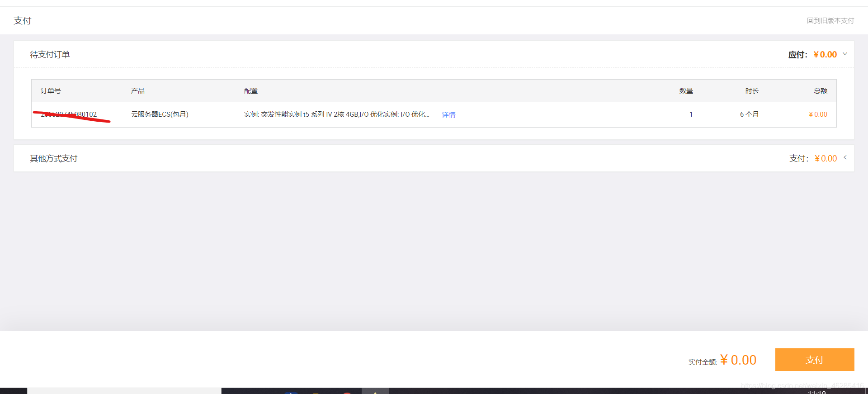Click the 订单号 column header
Image resolution: width=868 pixels, height=394 pixels.
(51, 90)
